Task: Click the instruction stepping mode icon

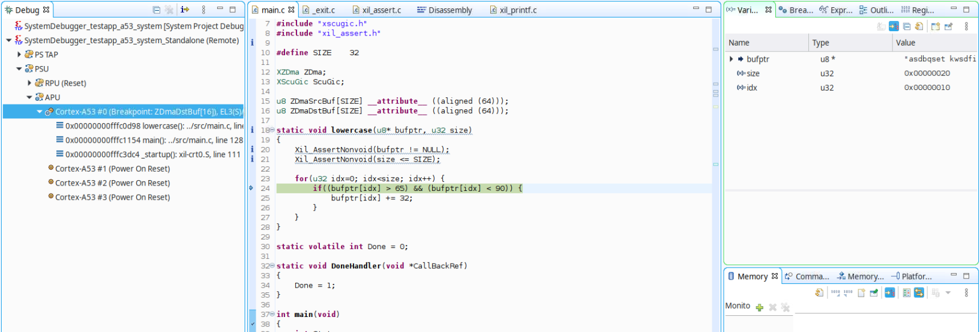Action: pos(185,10)
